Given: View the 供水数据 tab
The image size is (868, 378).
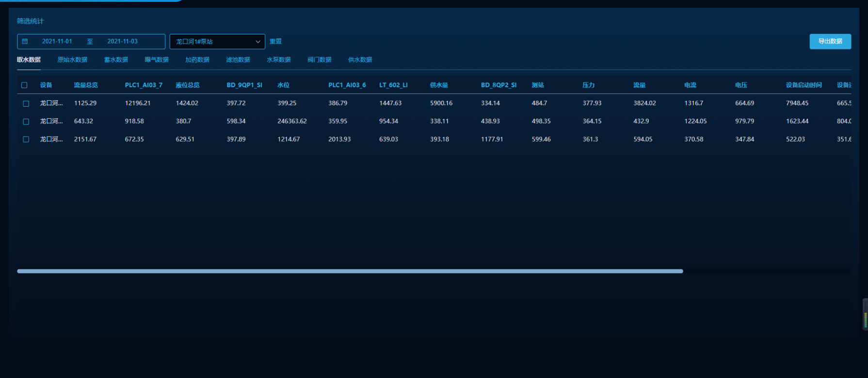Looking at the screenshot, I should point(360,60).
